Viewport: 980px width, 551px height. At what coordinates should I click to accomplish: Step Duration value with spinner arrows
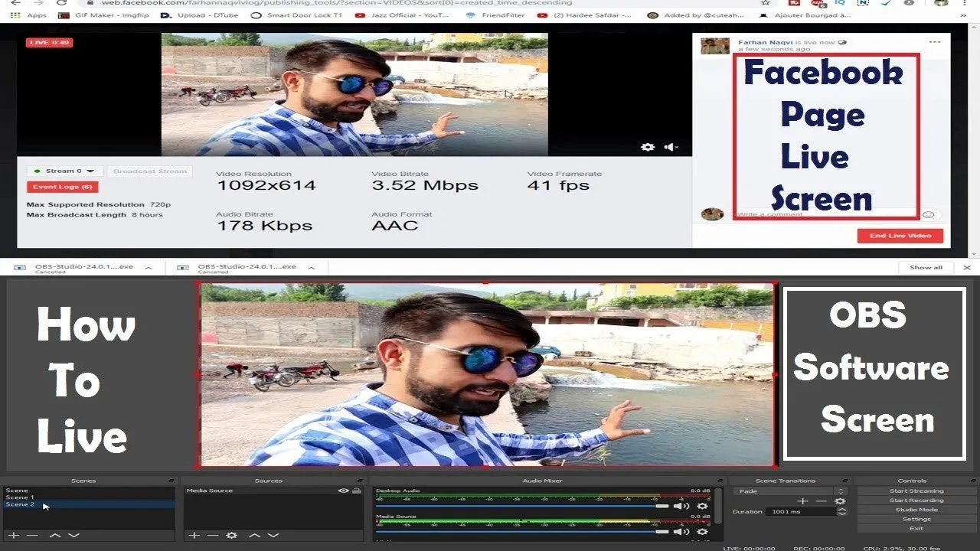841,511
